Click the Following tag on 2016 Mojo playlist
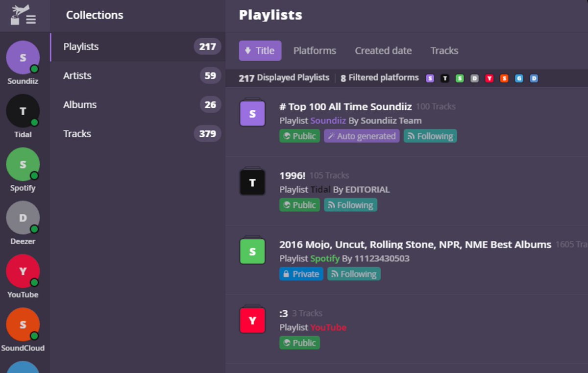Screen dimensions: 588x373 point(354,274)
